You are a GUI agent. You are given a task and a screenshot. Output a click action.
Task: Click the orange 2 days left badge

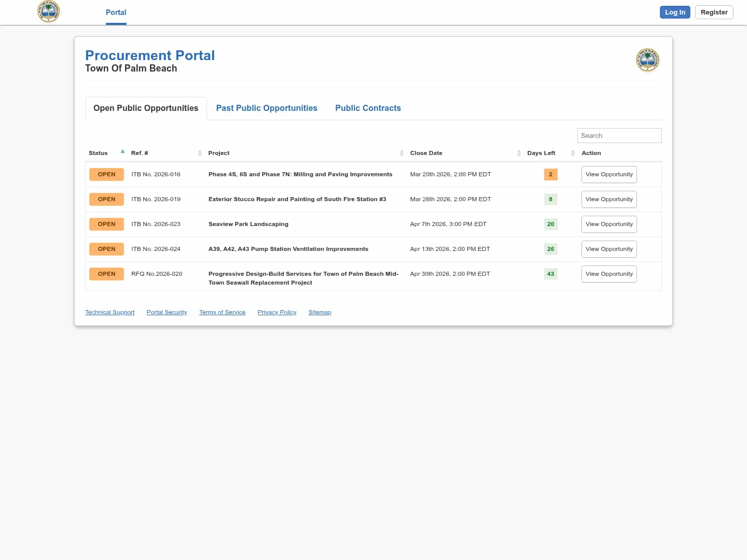(550, 174)
